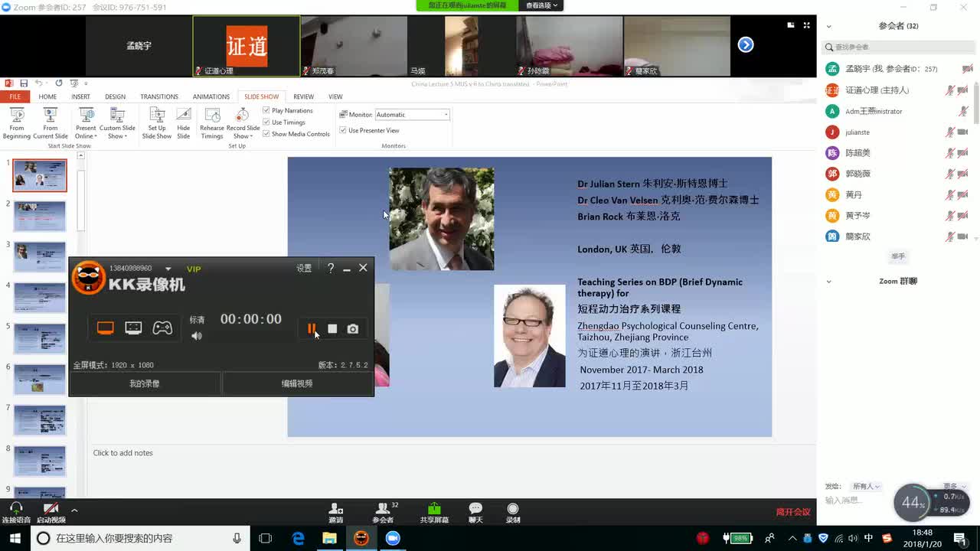Collapse the 参会者 participants panel chevron
The height and width of the screenshot is (551, 980).
[x=828, y=26]
